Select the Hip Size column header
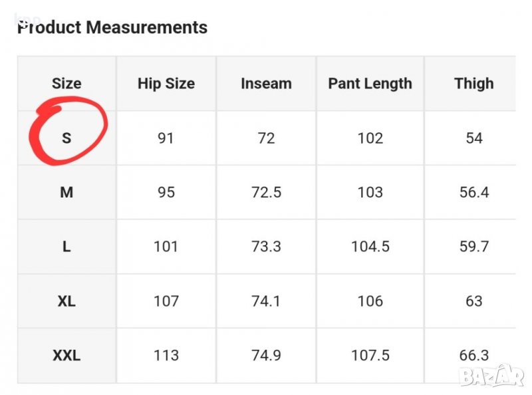 pos(166,84)
